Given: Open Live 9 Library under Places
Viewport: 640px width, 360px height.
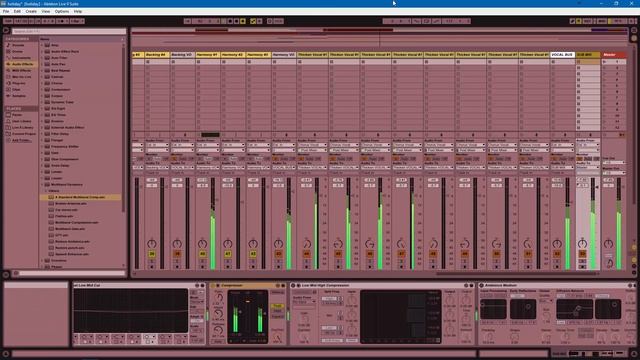Looking at the screenshot, I should [x=22, y=127].
